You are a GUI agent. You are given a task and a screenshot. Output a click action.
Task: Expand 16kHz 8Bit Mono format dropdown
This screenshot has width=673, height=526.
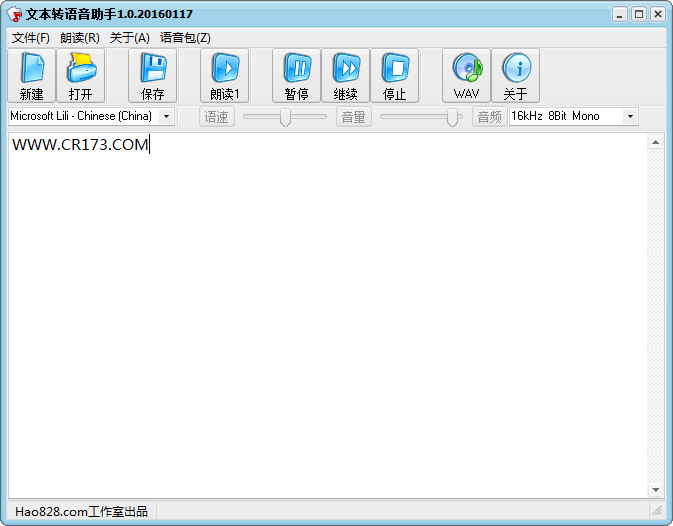click(630, 116)
